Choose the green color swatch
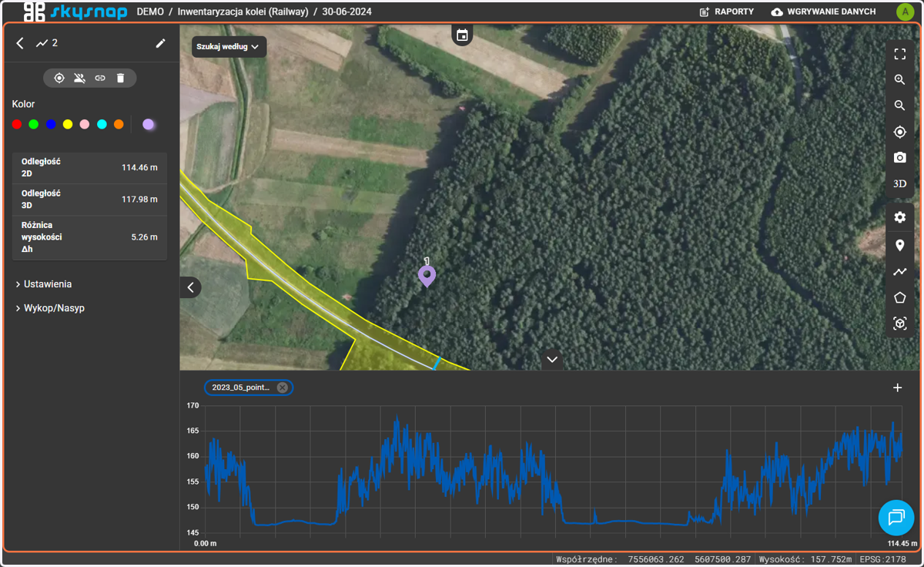 [34, 124]
